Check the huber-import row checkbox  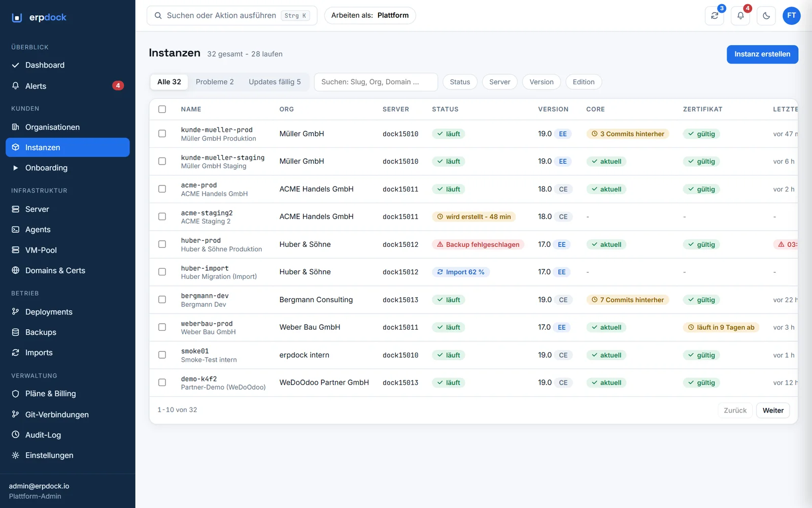pos(162,272)
